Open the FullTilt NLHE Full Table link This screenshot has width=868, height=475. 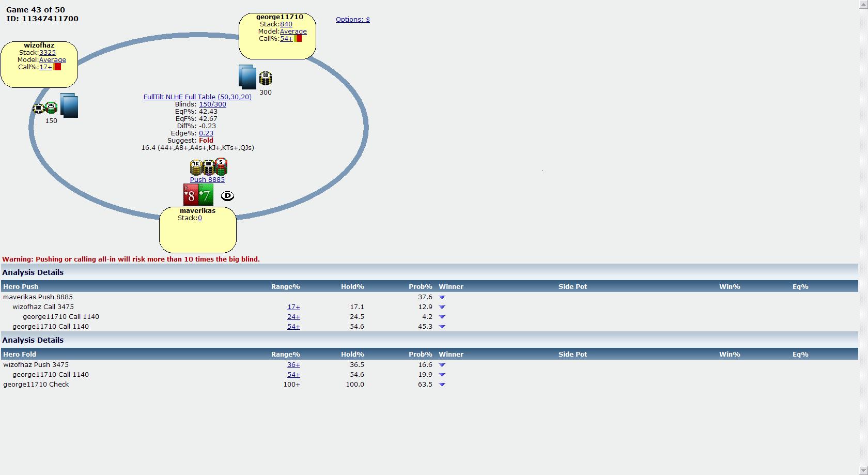(197, 97)
